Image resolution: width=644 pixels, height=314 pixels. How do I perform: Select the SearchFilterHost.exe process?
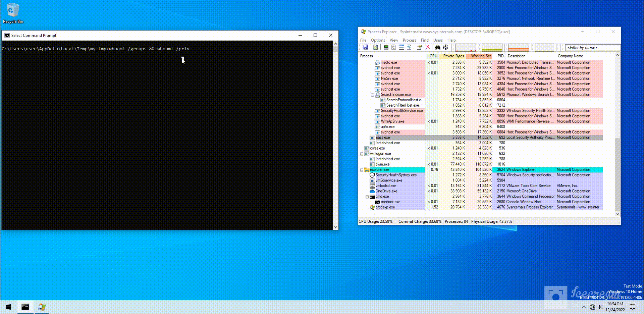(x=402, y=105)
